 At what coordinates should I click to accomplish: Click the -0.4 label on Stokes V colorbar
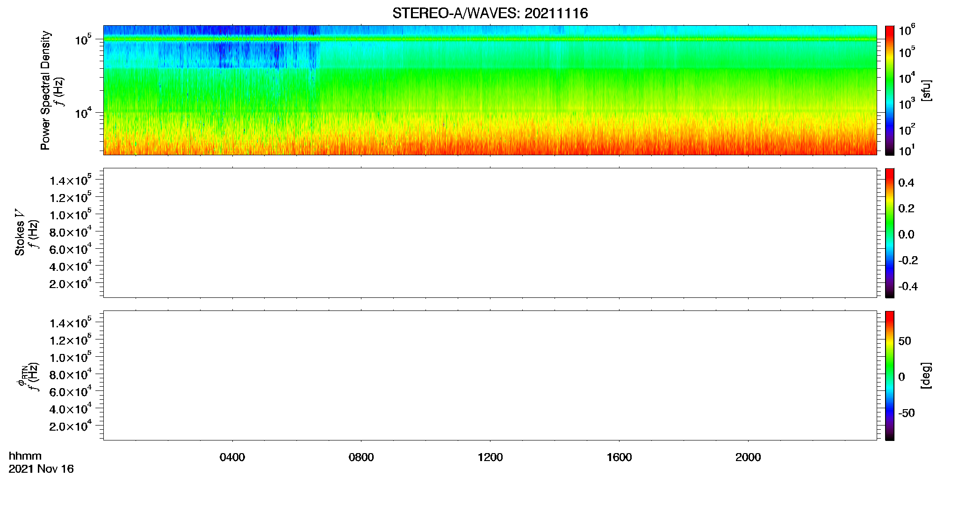(x=908, y=287)
